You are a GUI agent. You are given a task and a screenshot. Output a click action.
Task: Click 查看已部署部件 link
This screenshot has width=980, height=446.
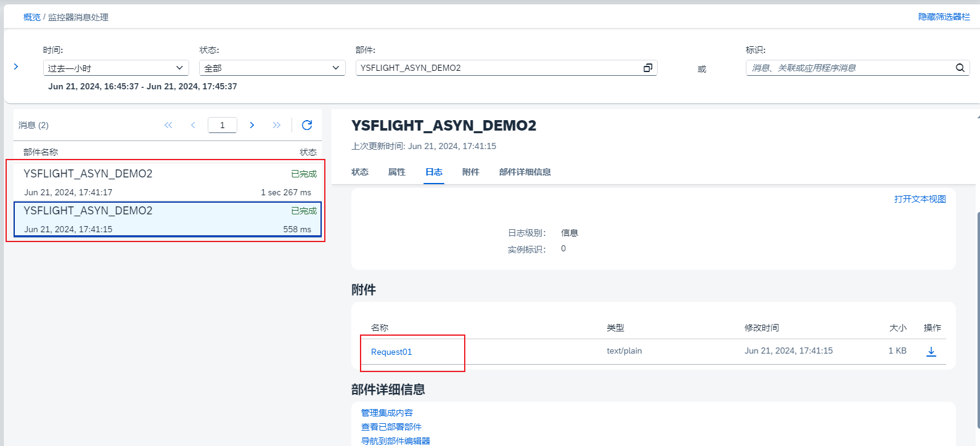click(391, 427)
